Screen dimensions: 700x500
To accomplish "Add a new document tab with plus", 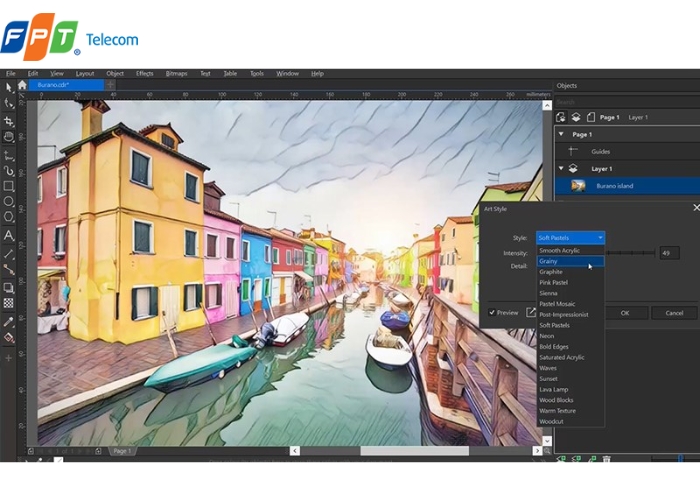I will [110, 84].
